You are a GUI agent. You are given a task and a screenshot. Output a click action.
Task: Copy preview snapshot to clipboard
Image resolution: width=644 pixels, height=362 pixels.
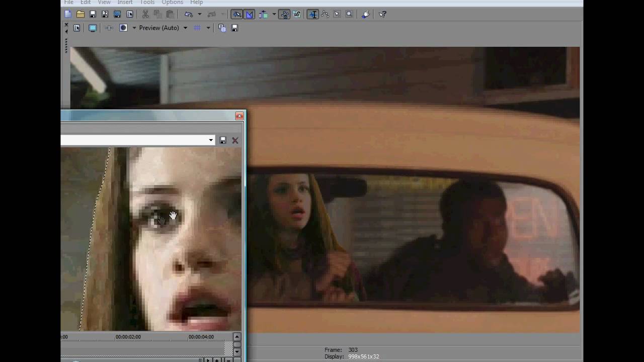[x=222, y=28]
